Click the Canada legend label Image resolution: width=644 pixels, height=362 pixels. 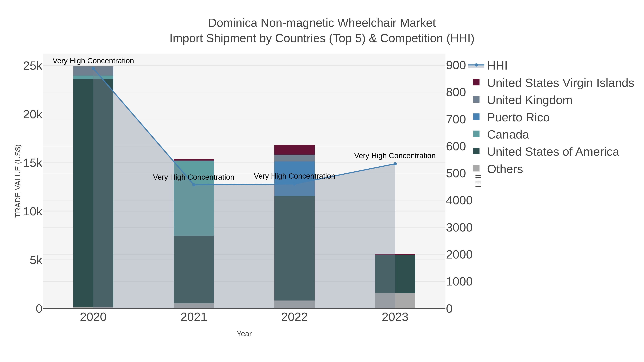click(x=508, y=135)
